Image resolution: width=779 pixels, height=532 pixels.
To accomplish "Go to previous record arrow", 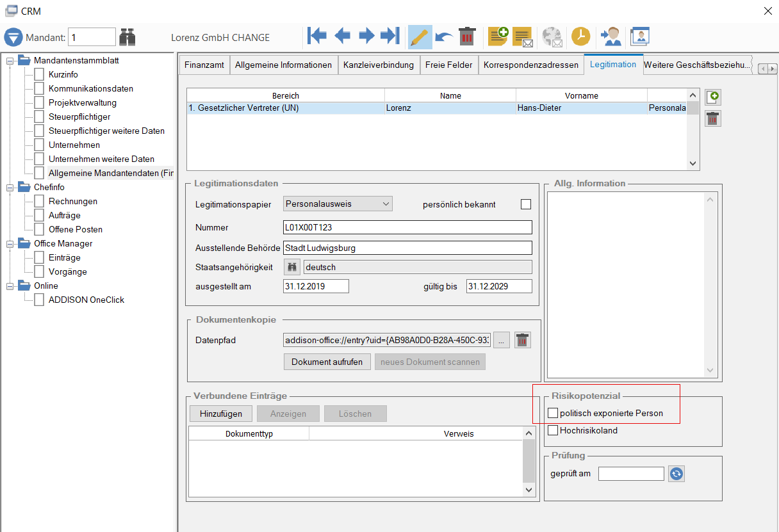I will pos(342,36).
